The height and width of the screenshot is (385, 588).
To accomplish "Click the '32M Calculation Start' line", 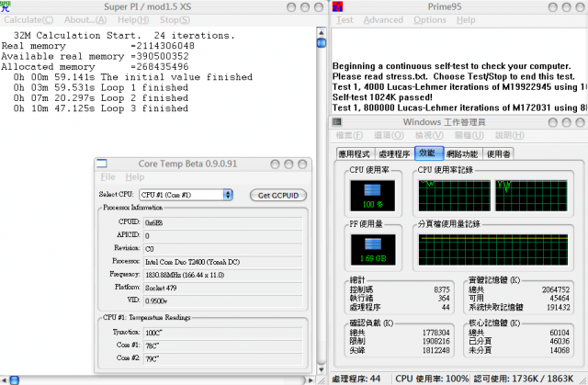I will pos(124,35).
